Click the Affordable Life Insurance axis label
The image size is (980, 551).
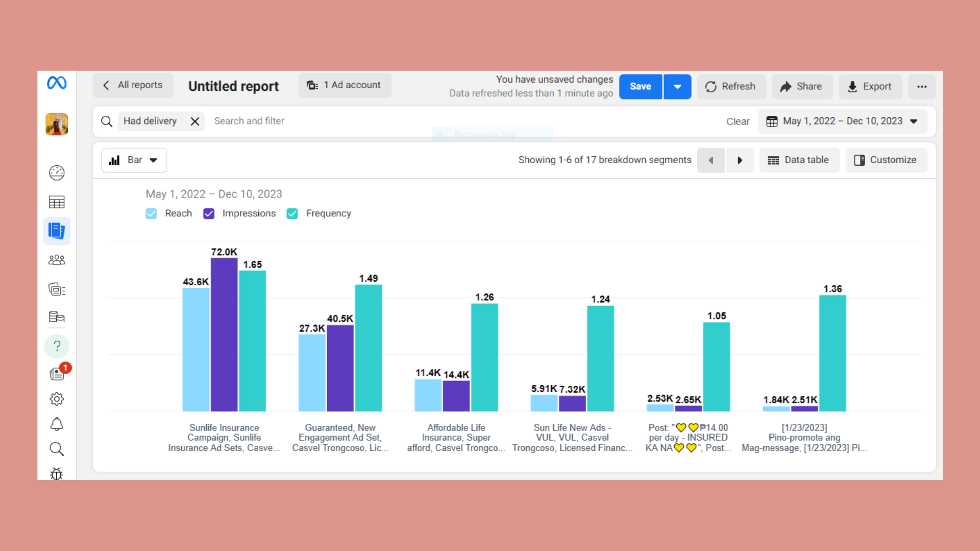click(456, 438)
